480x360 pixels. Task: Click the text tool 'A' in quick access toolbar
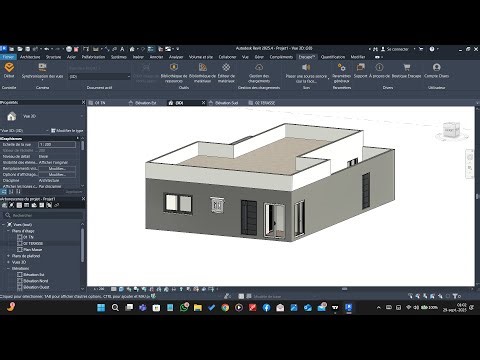click(122, 49)
